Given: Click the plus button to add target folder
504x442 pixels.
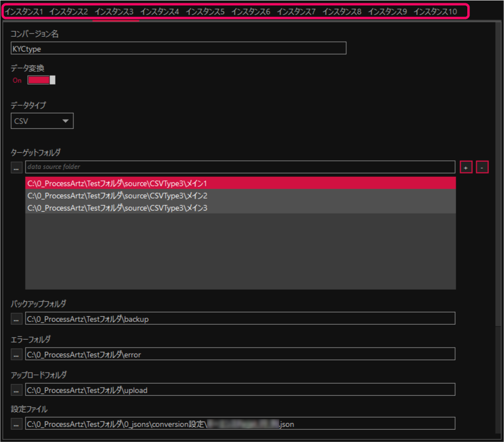Looking at the screenshot, I should [466, 167].
